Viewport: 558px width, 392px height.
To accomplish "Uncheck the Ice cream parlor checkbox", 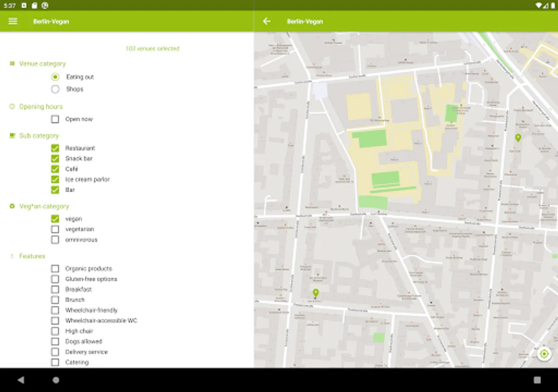I will (x=55, y=179).
